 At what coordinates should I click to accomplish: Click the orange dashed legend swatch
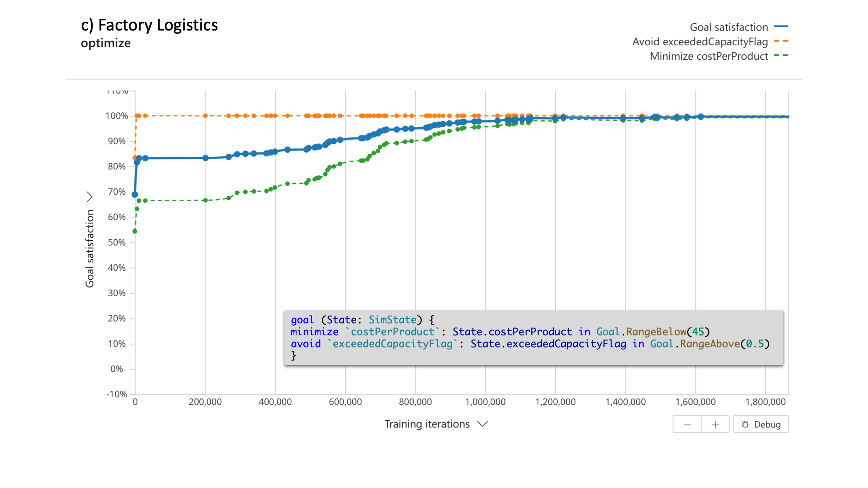pos(781,41)
